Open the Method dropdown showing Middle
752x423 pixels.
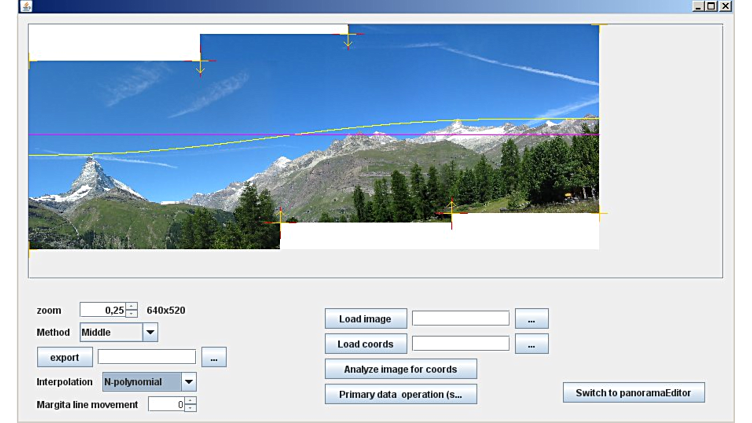(x=150, y=332)
